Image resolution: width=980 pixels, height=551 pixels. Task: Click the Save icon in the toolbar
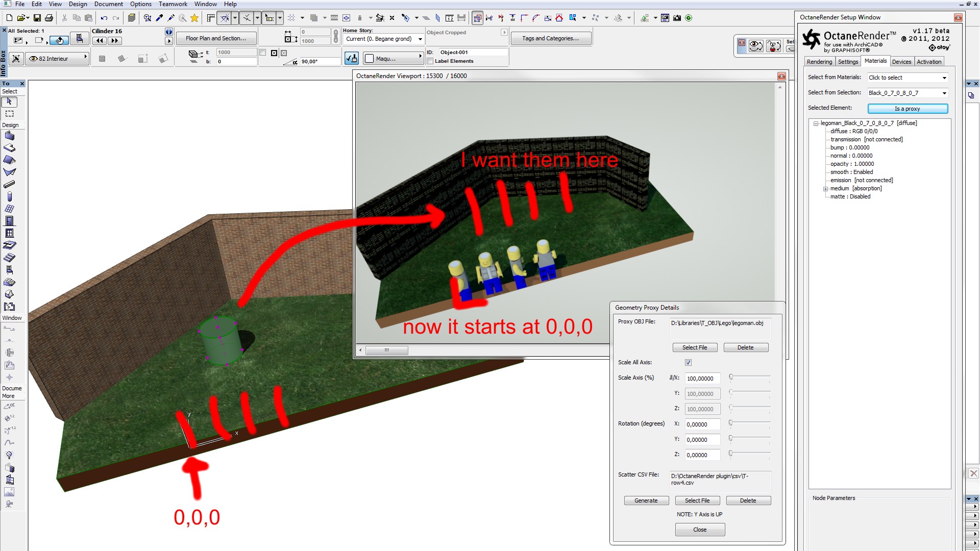(x=37, y=18)
